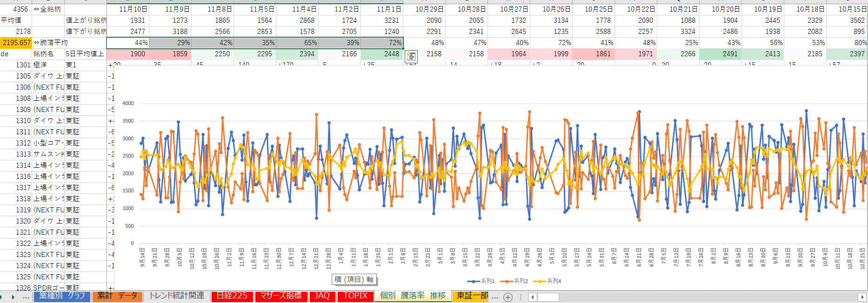The height and width of the screenshot is (303, 868).
Task: Click the horizontal scrollbar's left arrow
Action: pyautogui.click(x=533, y=297)
